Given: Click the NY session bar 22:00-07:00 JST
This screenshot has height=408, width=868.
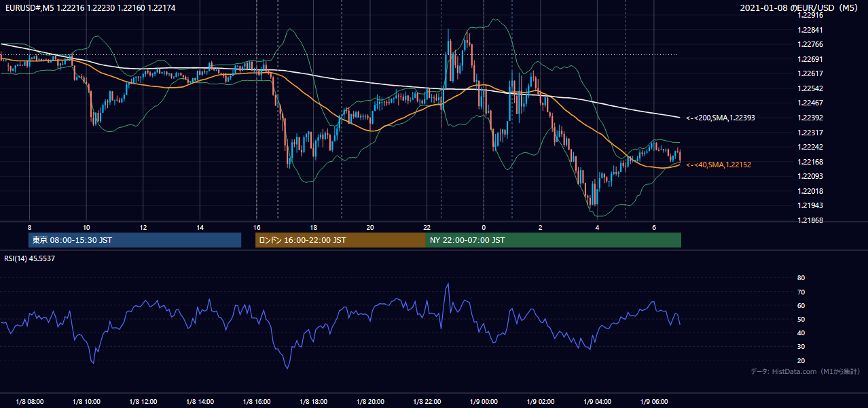Looking at the screenshot, I should (x=554, y=240).
